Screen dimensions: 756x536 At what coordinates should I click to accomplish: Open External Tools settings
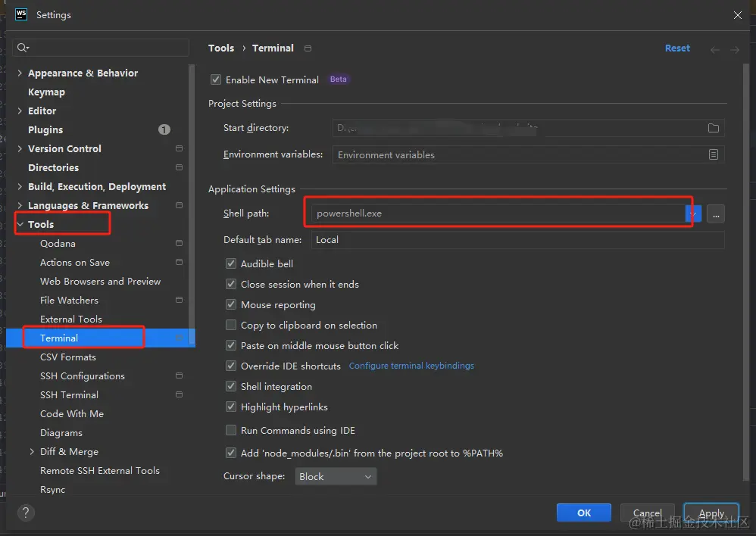(x=71, y=319)
